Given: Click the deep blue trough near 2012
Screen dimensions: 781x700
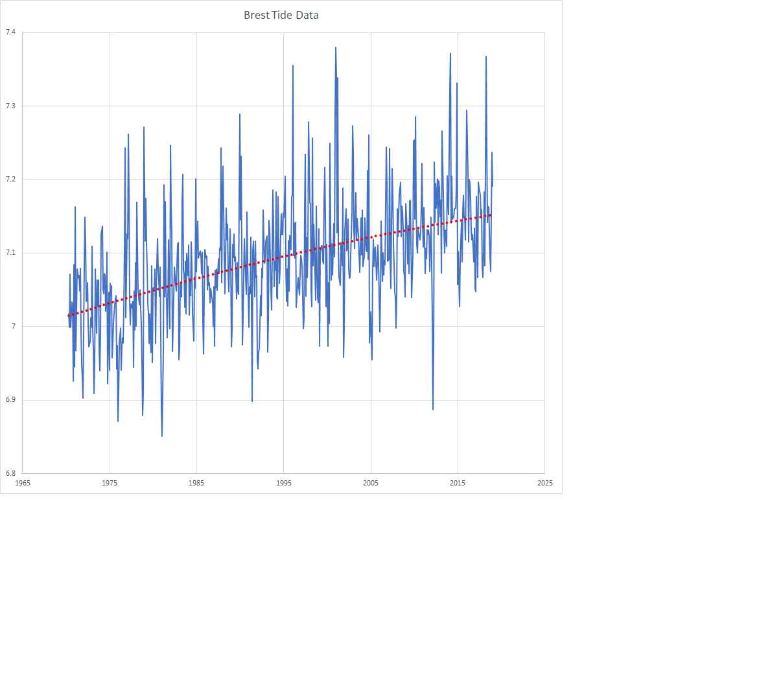Looking at the screenshot, I should pyautogui.click(x=433, y=408).
